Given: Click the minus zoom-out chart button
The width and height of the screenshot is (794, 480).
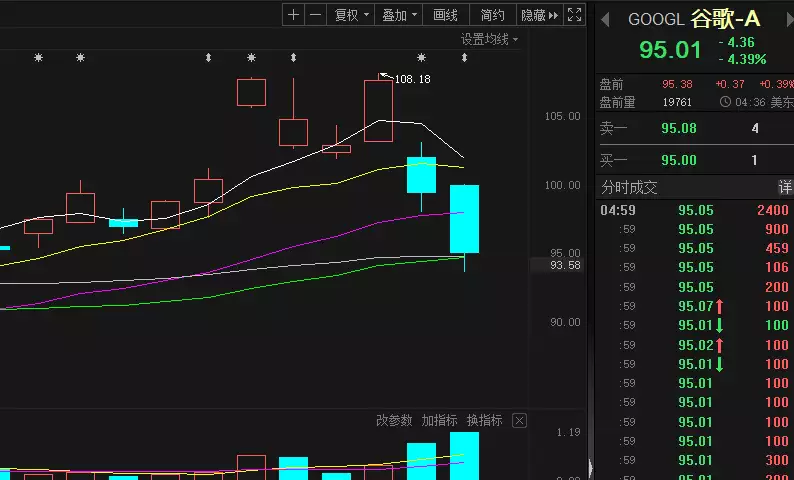Looking at the screenshot, I should pos(316,15).
